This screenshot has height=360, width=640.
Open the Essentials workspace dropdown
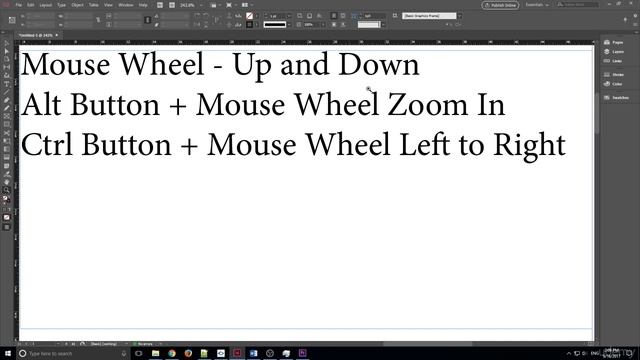point(537,5)
